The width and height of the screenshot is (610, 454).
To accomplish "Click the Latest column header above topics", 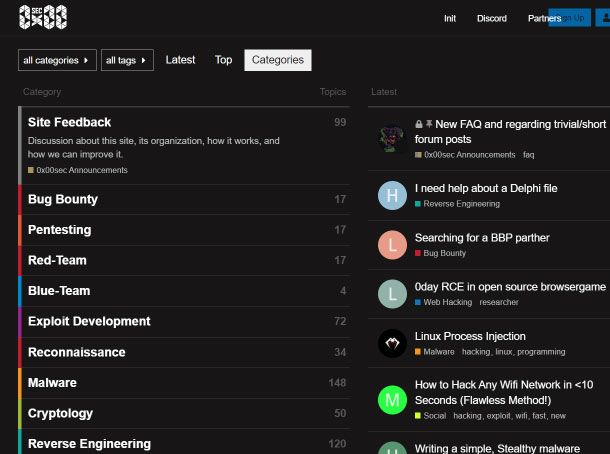I will 384,92.
